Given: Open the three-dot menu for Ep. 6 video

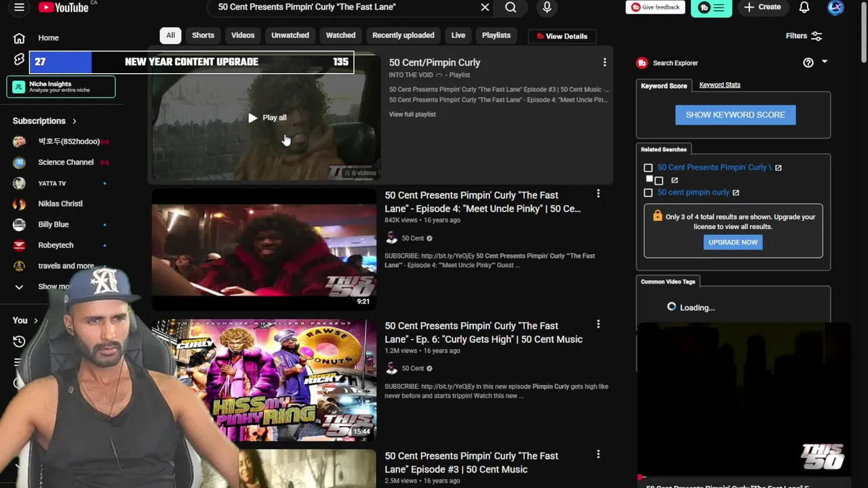Looking at the screenshot, I should click(x=598, y=325).
